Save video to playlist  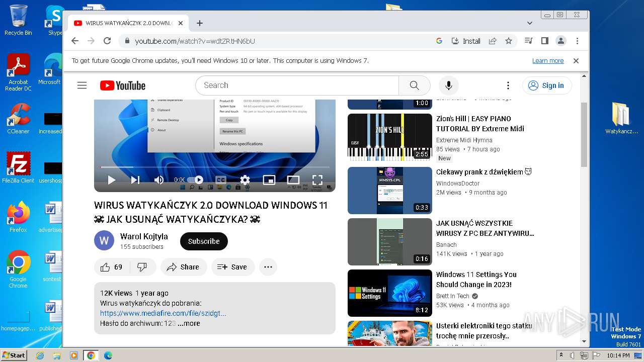[x=232, y=267]
